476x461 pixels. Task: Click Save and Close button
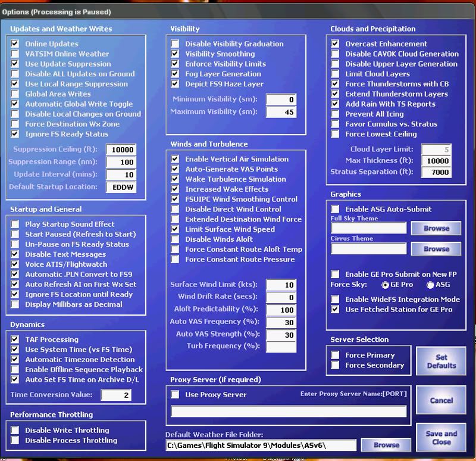441,437
